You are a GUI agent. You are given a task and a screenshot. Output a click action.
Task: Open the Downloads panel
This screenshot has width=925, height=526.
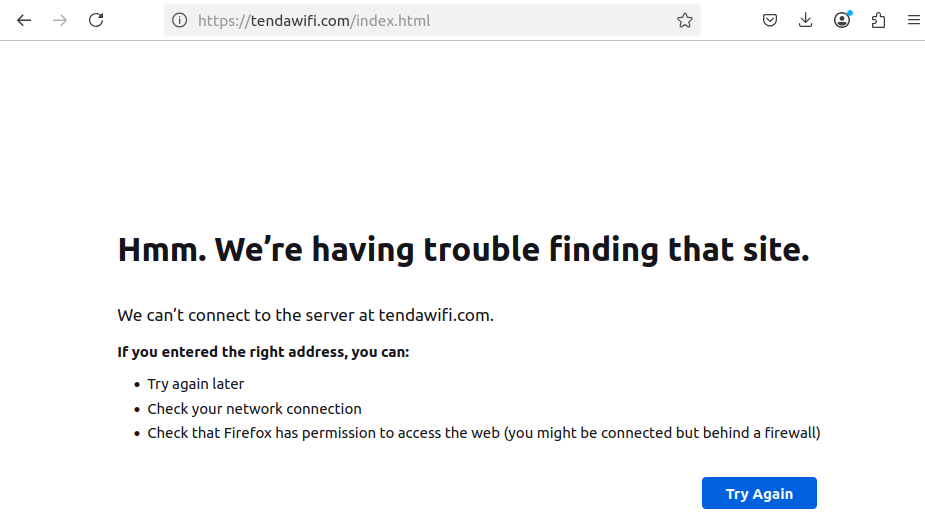click(x=806, y=20)
